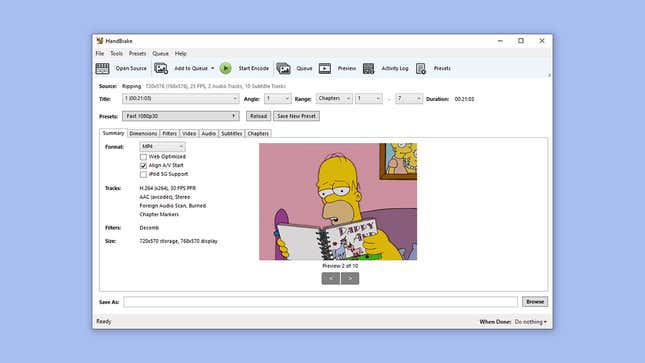The height and width of the screenshot is (363, 645).
Task: Minimize the HandBrake window
Action: tap(500, 41)
